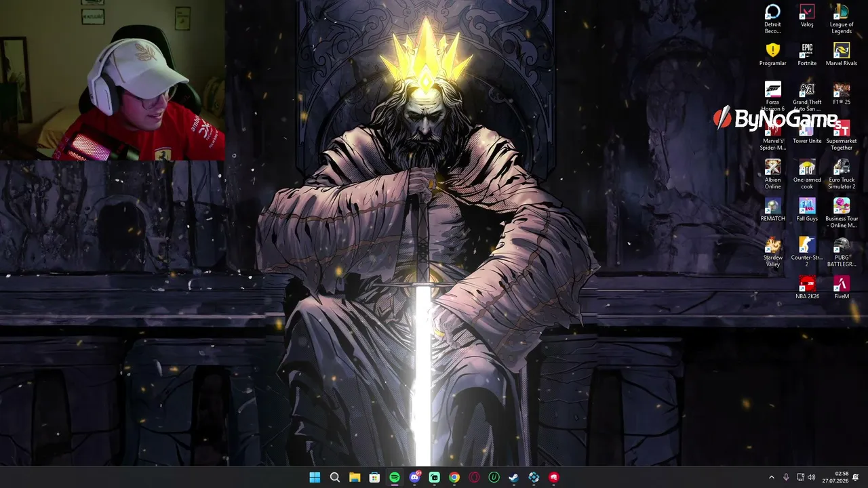Click the FiveM desktop icon
This screenshot has height=488, width=868.
(842, 287)
